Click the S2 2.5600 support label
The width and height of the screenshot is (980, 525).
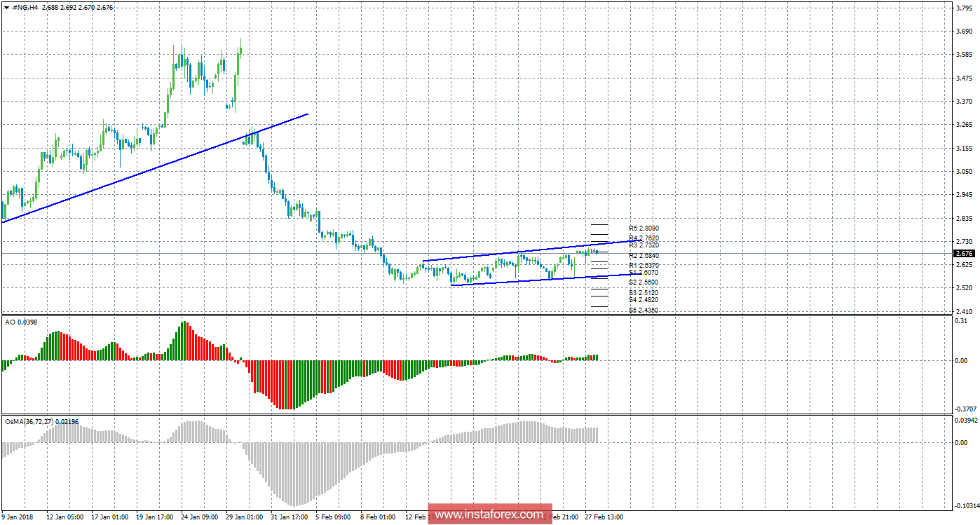(x=643, y=282)
